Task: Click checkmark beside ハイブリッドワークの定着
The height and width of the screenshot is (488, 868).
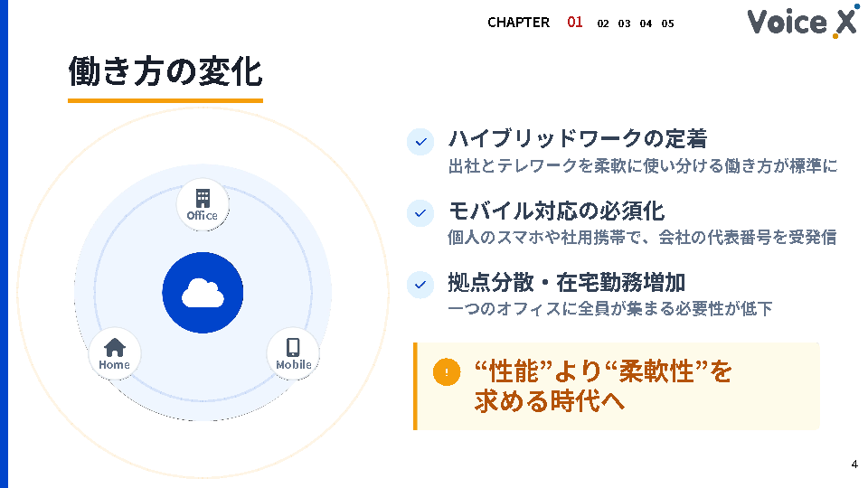Action: coord(420,142)
